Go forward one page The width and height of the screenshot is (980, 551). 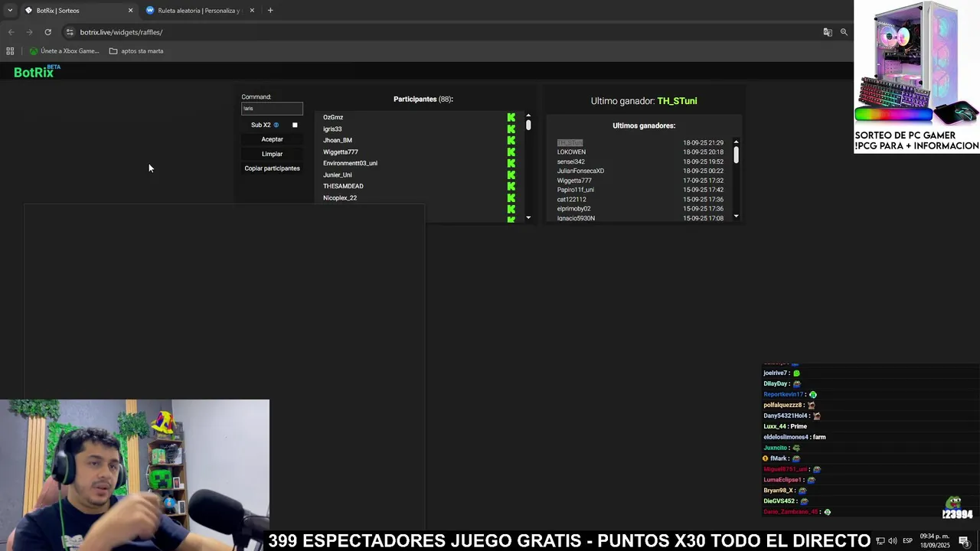[x=29, y=32]
